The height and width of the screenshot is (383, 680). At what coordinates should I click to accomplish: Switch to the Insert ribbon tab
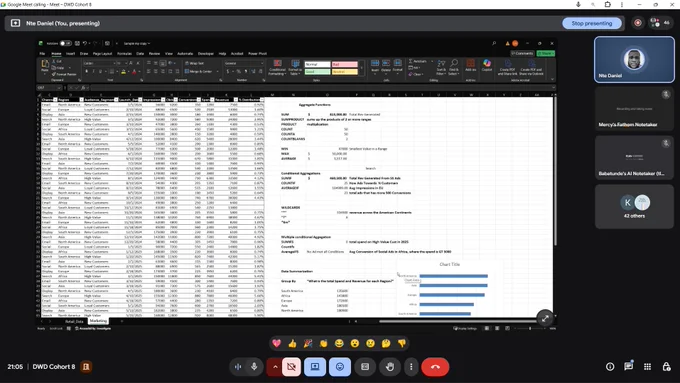point(70,54)
